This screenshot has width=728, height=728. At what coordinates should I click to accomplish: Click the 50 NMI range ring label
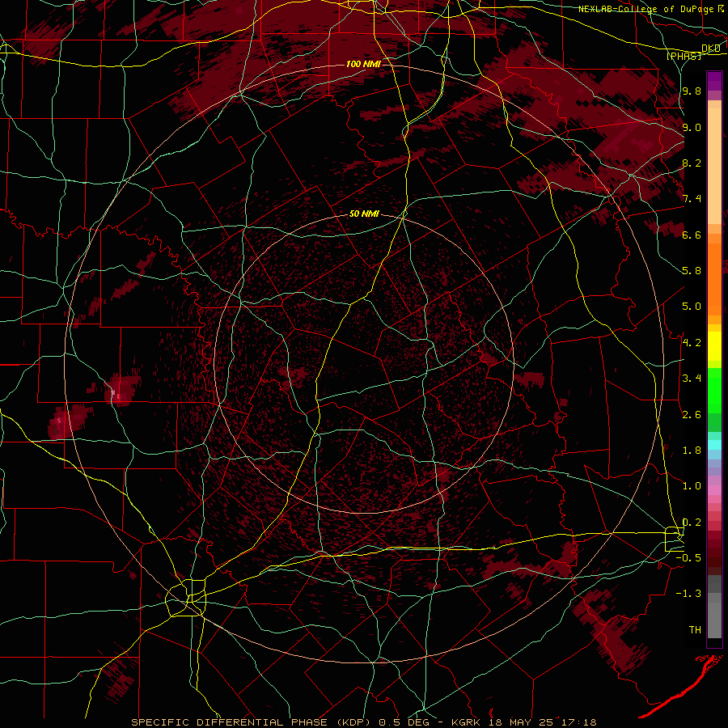[364, 214]
